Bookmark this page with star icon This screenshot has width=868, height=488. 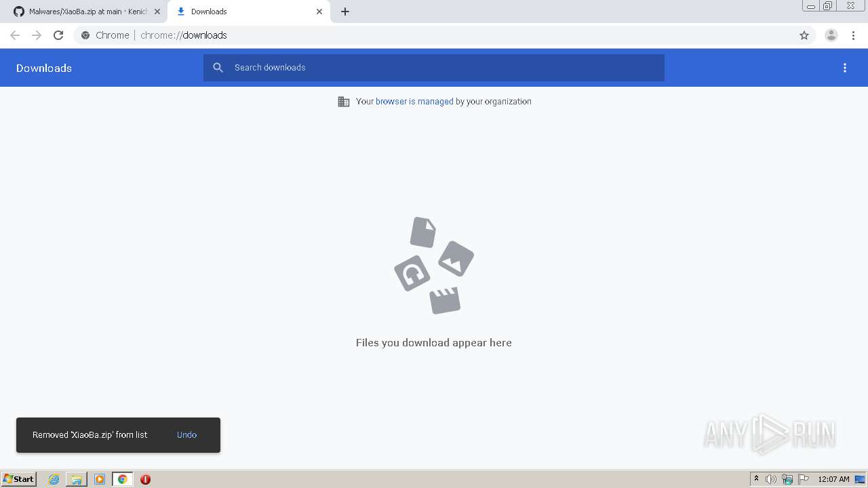[804, 35]
